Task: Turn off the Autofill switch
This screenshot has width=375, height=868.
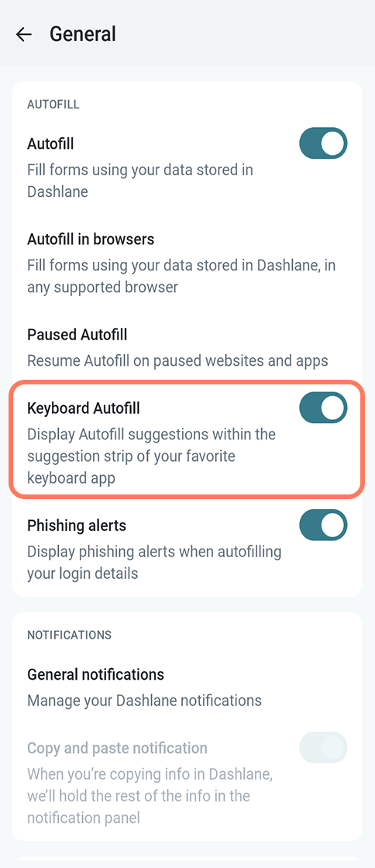Action: [x=323, y=143]
